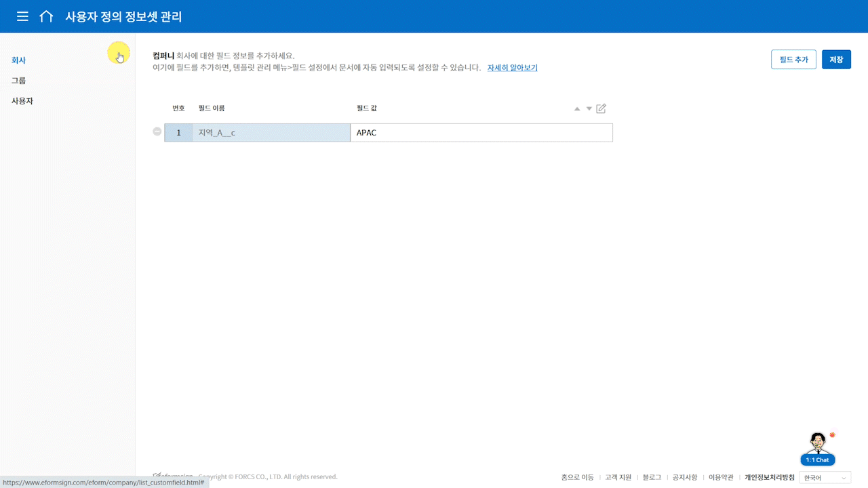Click the field value input containing APAC
868x488 pixels.
[481, 133]
